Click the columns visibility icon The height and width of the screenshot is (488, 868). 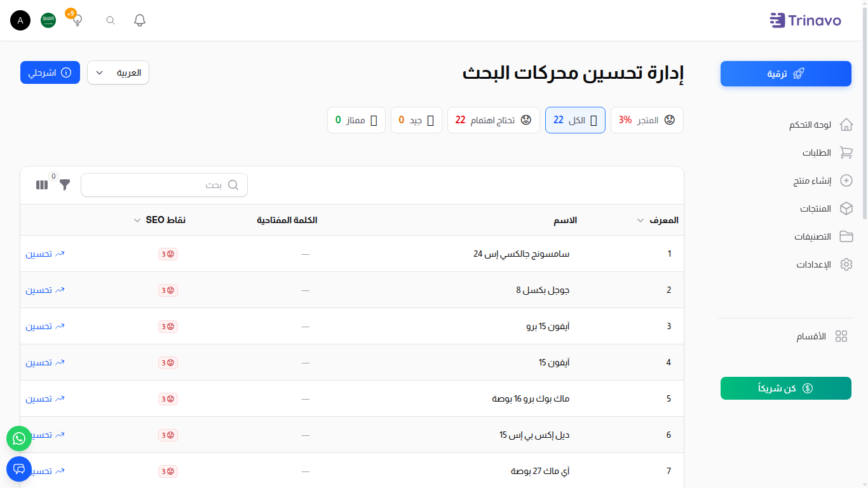click(42, 185)
